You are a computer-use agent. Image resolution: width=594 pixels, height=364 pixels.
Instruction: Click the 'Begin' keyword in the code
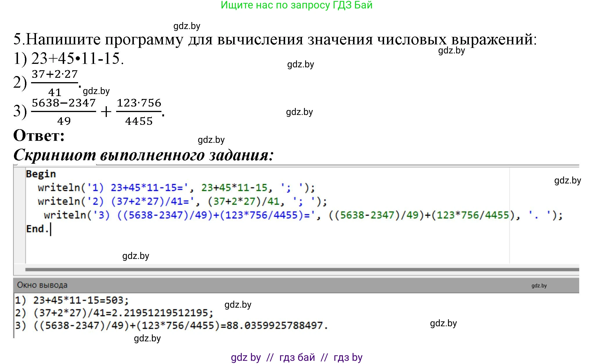[x=41, y=174]
